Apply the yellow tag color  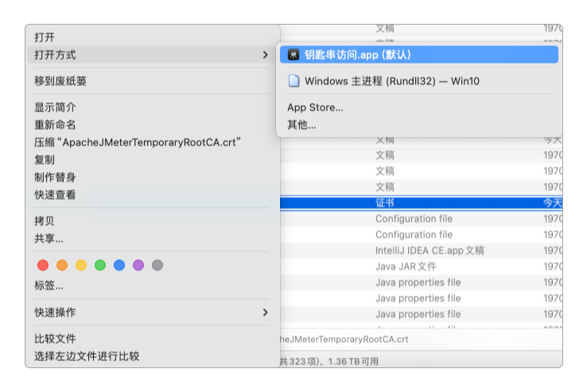(x=81, y=265)
